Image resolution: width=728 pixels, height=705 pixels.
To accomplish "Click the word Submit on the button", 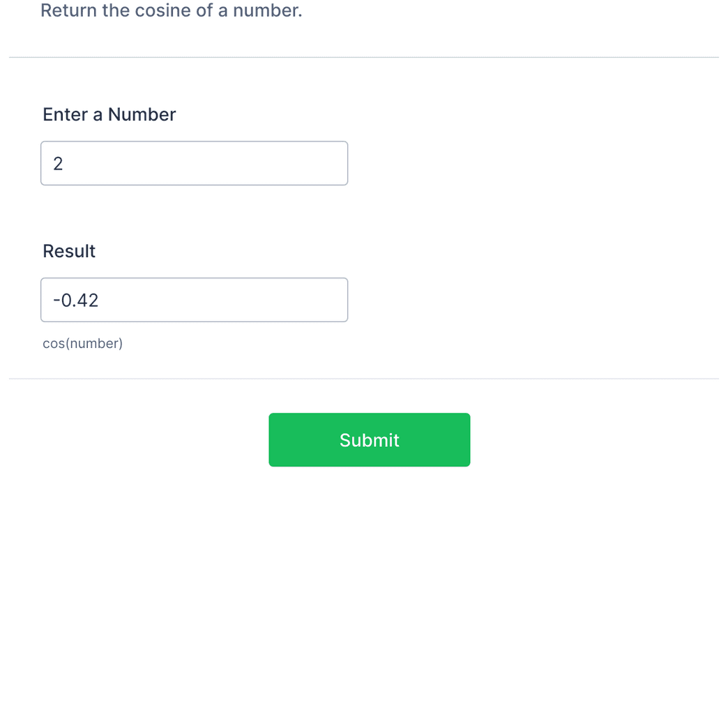I will coord(369,439).
